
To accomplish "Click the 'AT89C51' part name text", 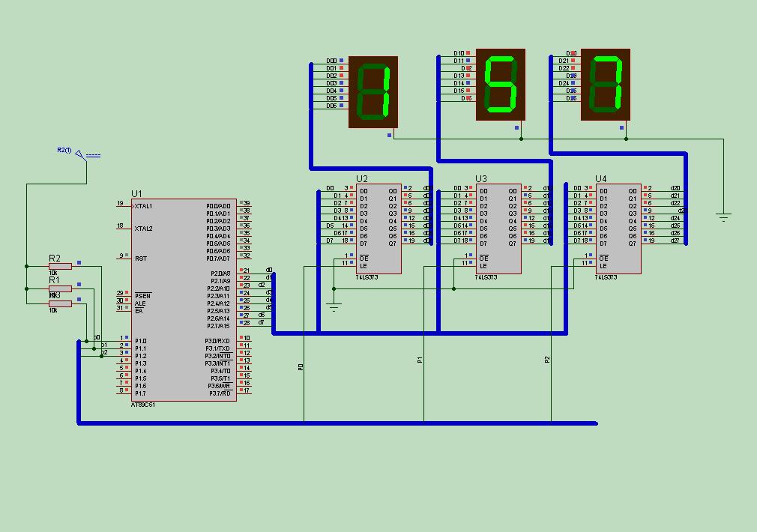I will pyautogui.click(x=143, y=405).
